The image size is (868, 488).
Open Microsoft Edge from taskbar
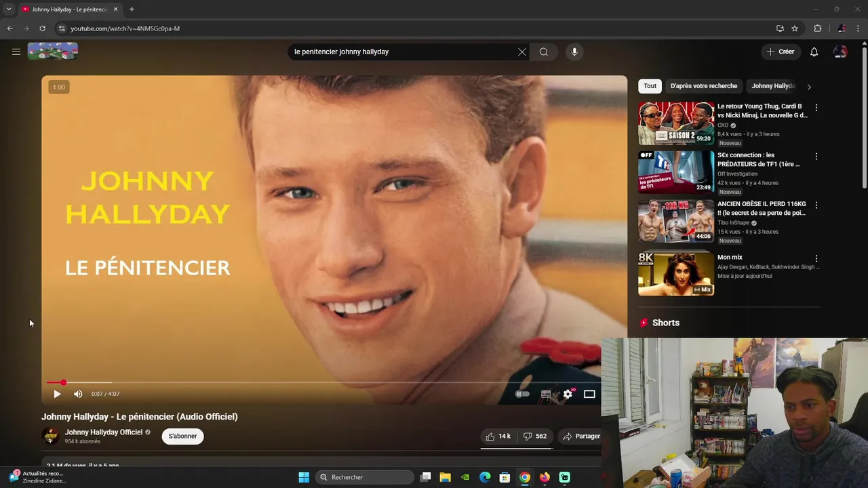(485, 477)
